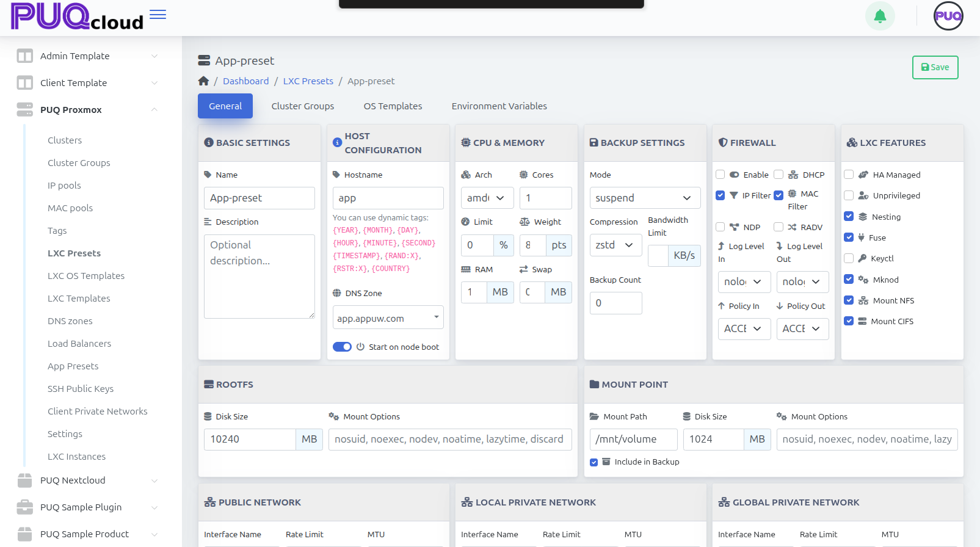Click the hamburger menu icon

(x=158, y=15)
